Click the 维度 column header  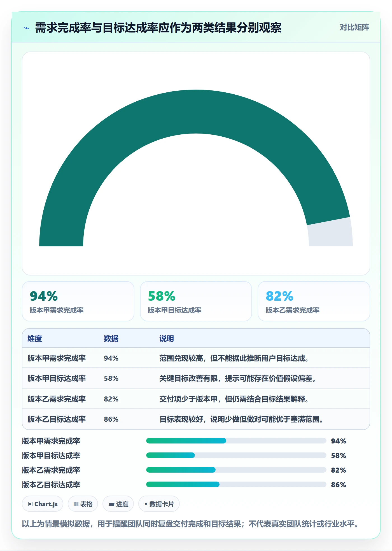point(35,338)
